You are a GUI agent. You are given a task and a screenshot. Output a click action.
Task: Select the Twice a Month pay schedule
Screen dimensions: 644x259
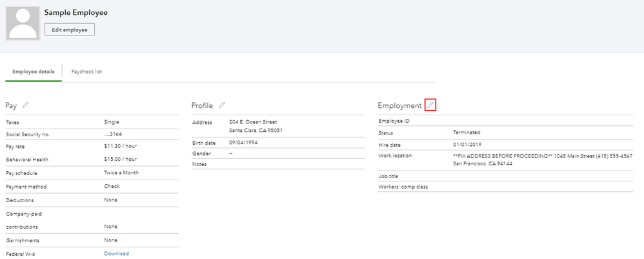(121, 173)
